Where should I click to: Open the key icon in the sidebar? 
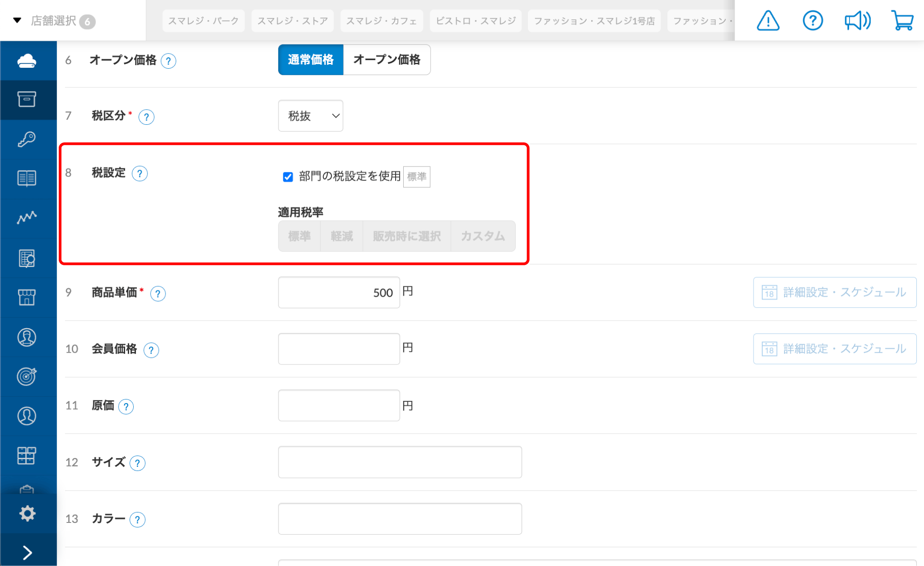pos(27,139)
